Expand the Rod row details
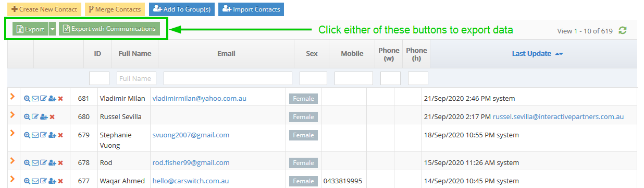Viewport: 644px width, 188px height. tap(12, 161)
